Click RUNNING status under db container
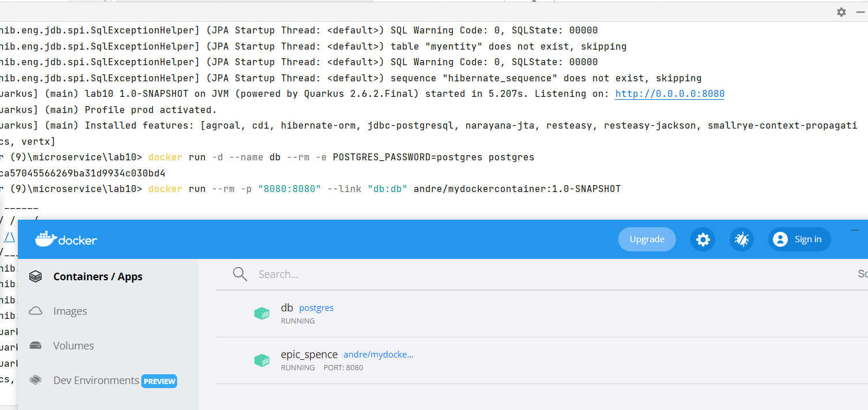Screen dimensions: 868x410 tap(298, 321)
